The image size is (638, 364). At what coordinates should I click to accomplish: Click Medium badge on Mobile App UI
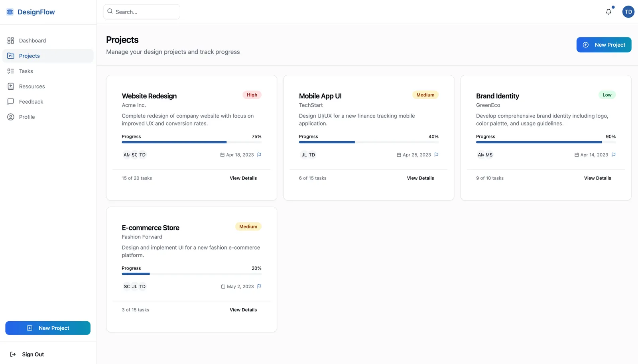click(425, 95)
